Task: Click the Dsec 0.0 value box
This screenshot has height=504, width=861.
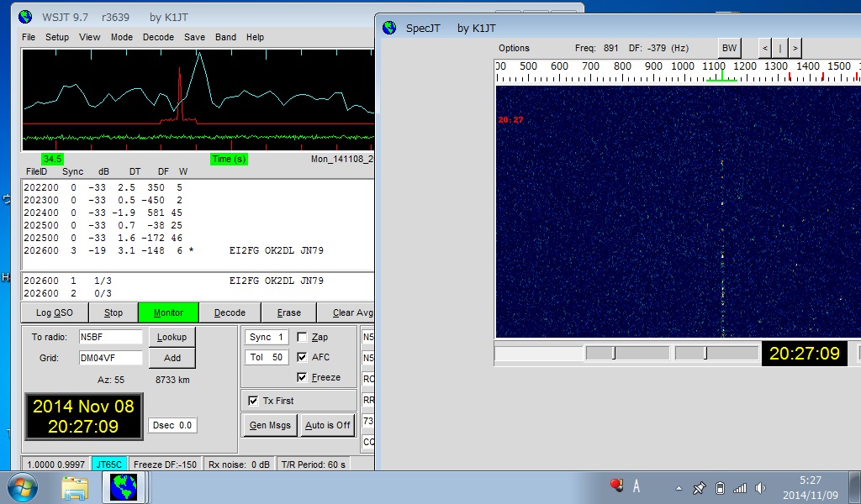Action: (x=172, y=425)
